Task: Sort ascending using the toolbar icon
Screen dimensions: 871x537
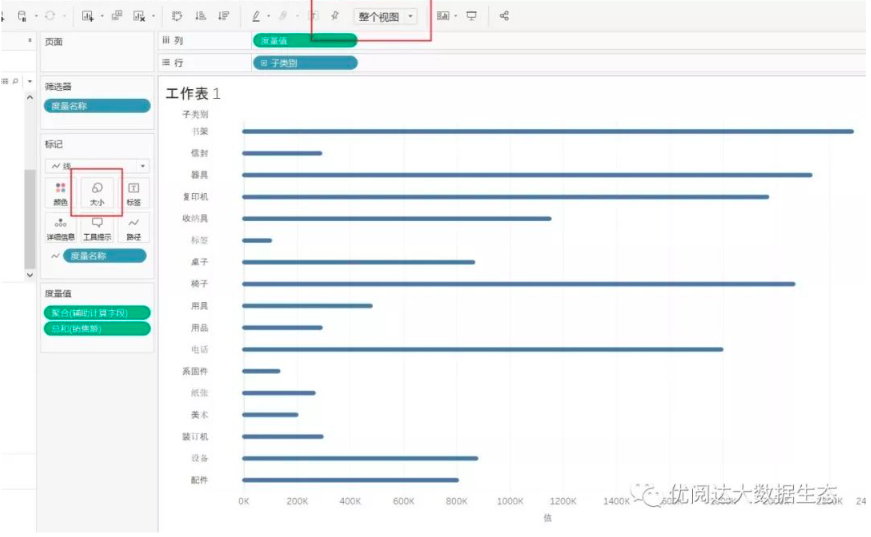Action: click(x=200, y=16)
